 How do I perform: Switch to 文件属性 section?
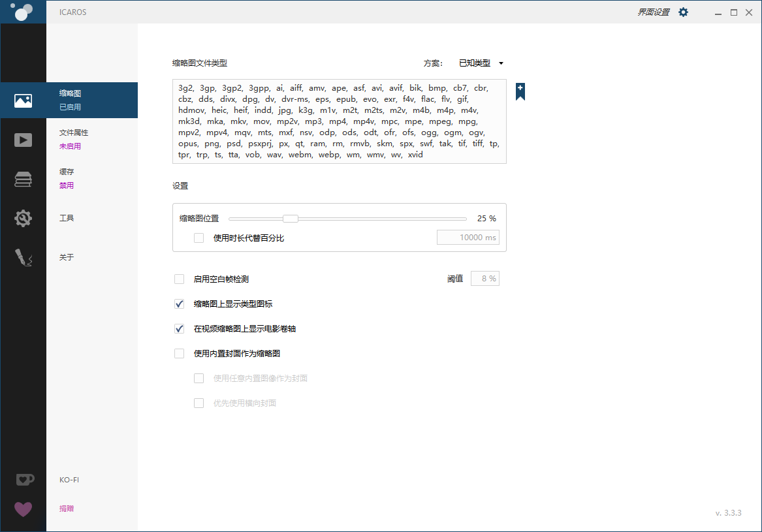coord(74,133)
